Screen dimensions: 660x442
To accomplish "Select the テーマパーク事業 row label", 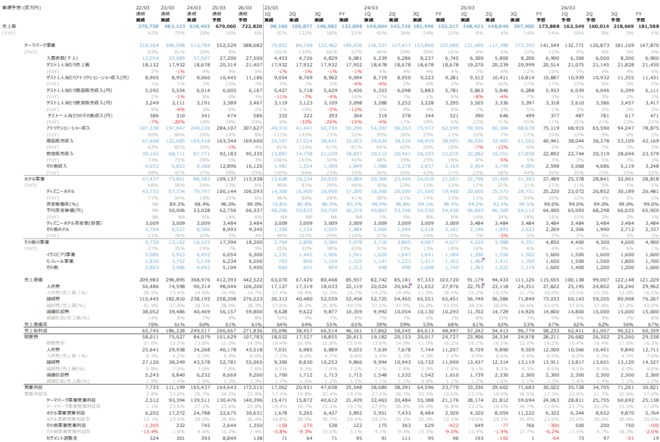I will (35, 45).
